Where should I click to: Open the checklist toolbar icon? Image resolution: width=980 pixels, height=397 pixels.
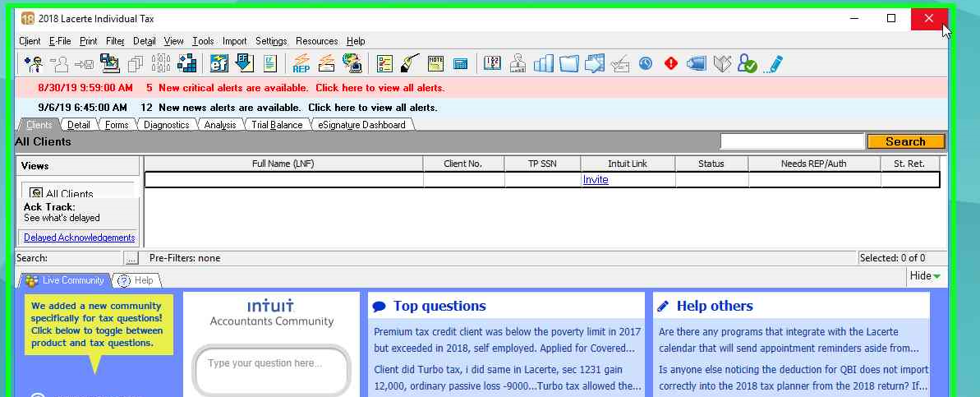tap(384, 64)
